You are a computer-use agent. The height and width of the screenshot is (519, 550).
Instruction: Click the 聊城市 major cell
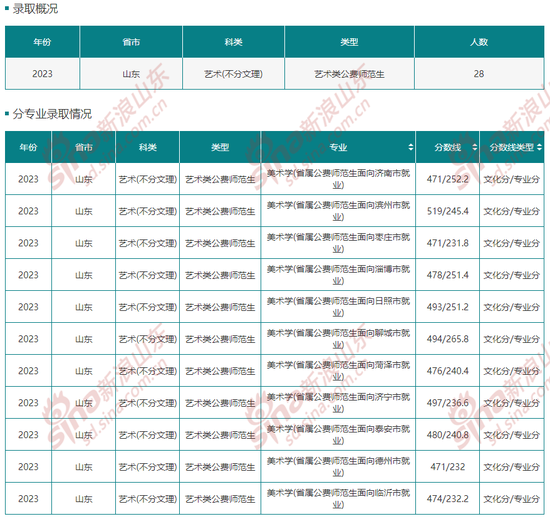pos(338,339)
